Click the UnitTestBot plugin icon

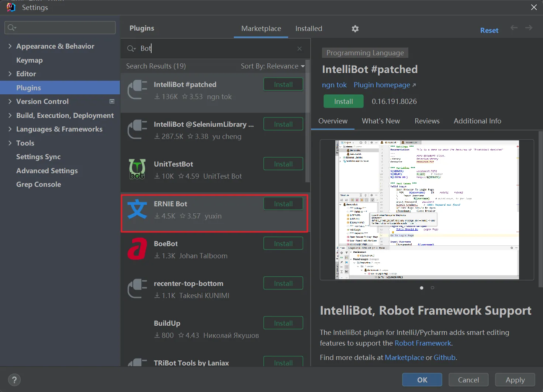point(137,169)
